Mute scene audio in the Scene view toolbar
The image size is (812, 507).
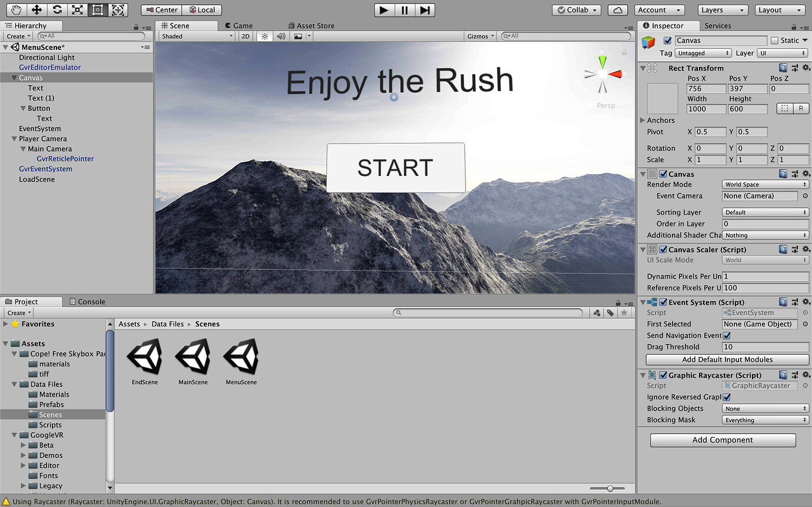[281, 36]
